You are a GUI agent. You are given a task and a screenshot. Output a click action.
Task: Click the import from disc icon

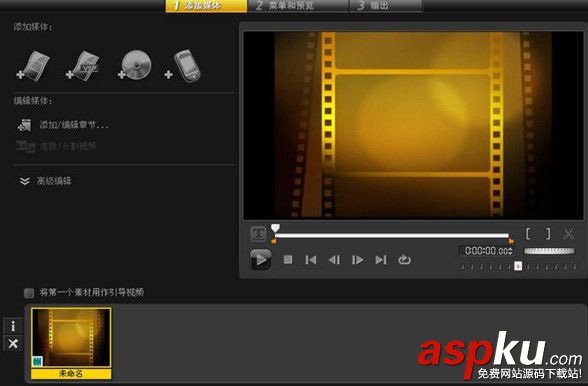135,65
